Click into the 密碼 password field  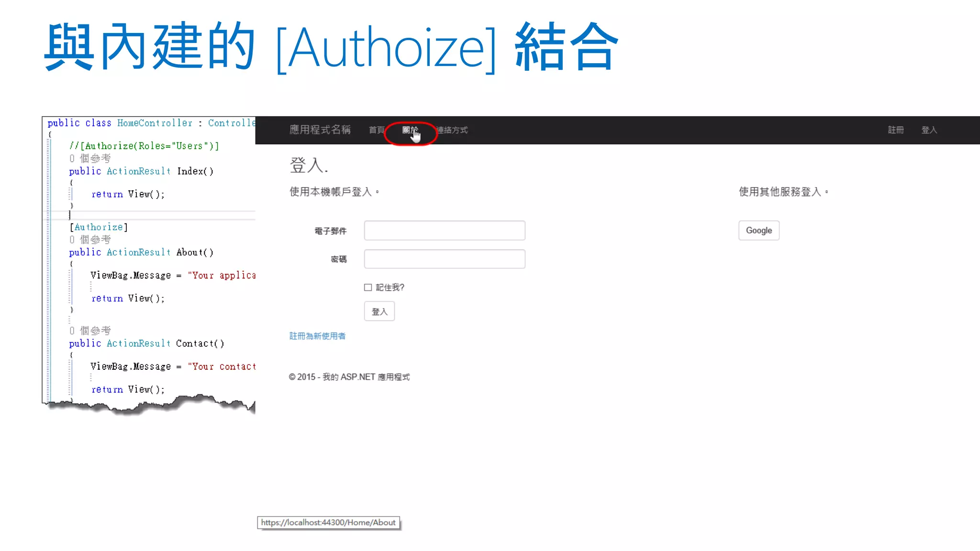tap(444, 259)
